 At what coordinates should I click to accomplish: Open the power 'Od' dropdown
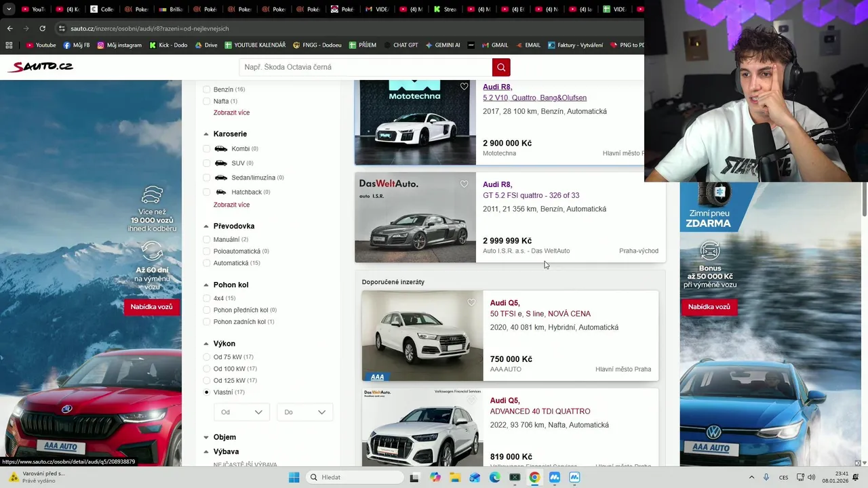[241, 412]
